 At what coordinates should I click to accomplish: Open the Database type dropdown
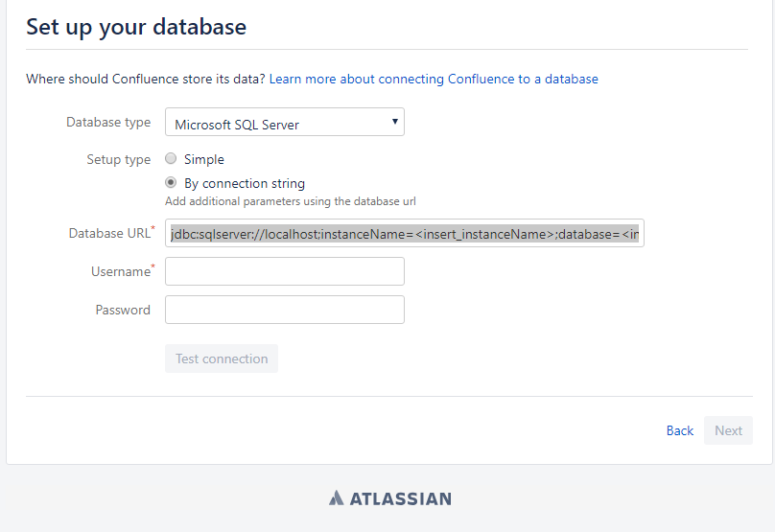click(x=285, y=122)
